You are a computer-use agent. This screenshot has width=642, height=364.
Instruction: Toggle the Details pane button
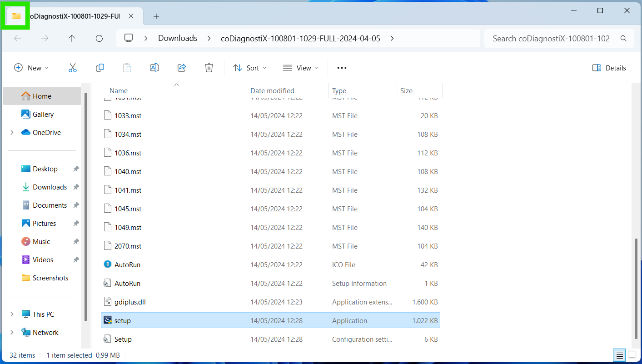[x=609, y=68]
